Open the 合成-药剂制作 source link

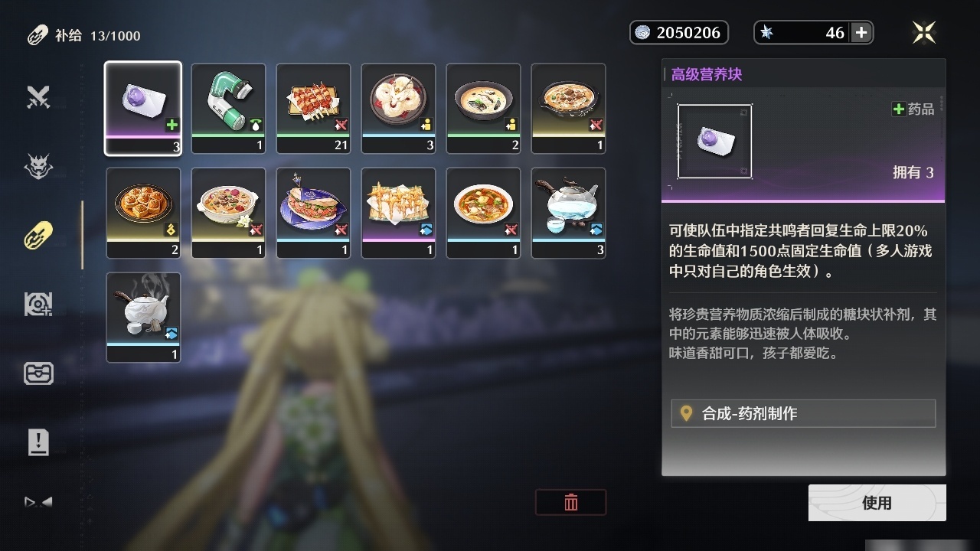pos(803,413)
